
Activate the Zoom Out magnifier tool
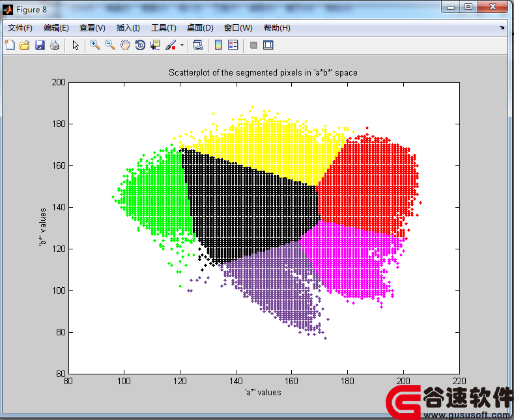[110, 45]
